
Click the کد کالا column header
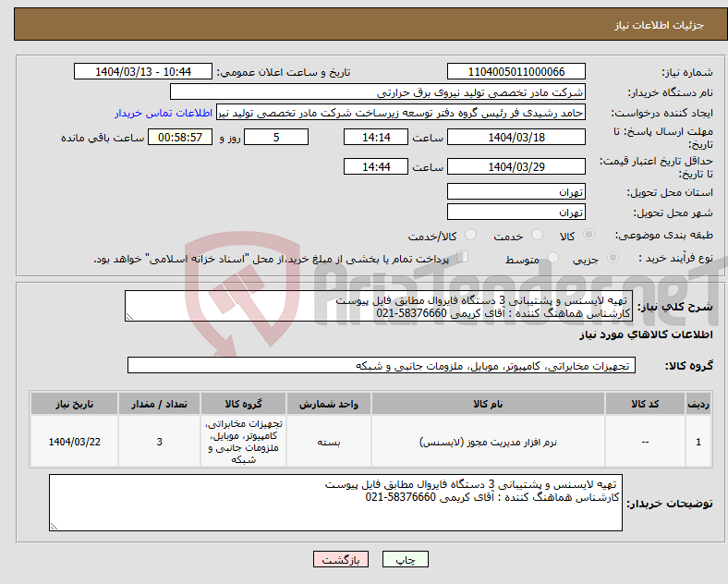coord(645,404)
